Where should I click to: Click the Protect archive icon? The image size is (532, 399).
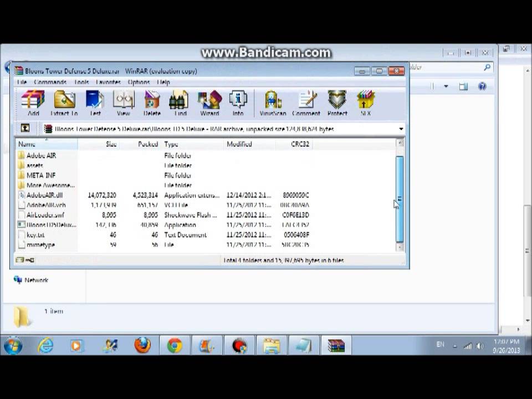pyautogui.click(x=337, y=103)
